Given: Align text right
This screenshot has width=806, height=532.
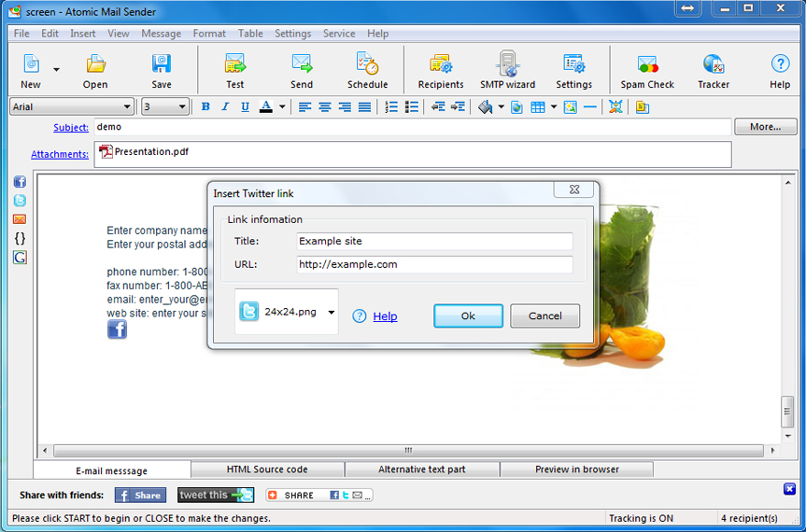Looking at the screenshot, I should [x=345, y=106].
